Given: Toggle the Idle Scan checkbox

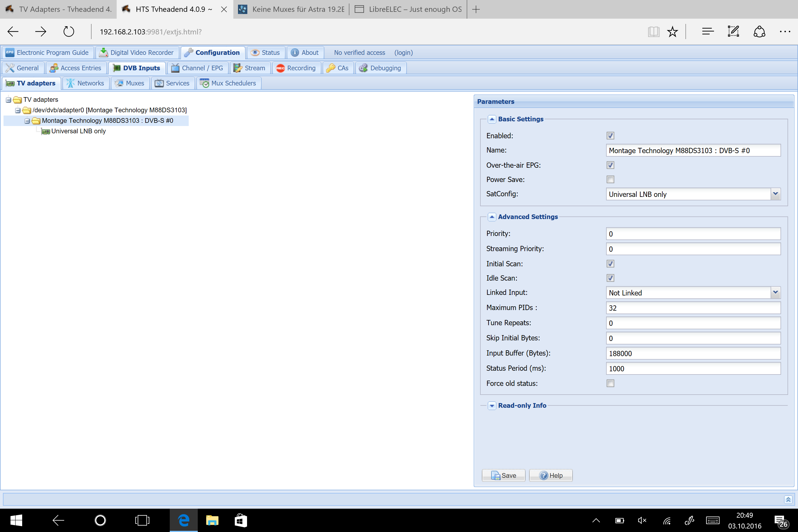Looking at the screenshot, I should click(610, 278).
